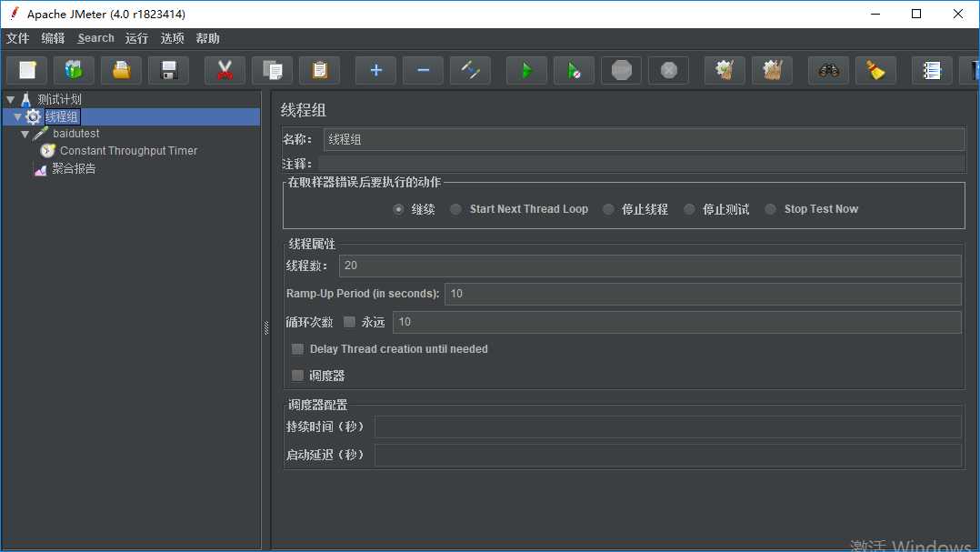Click the Open file folder icon
Viewport: 980px width, 552px height.
[x=121, y=70]
